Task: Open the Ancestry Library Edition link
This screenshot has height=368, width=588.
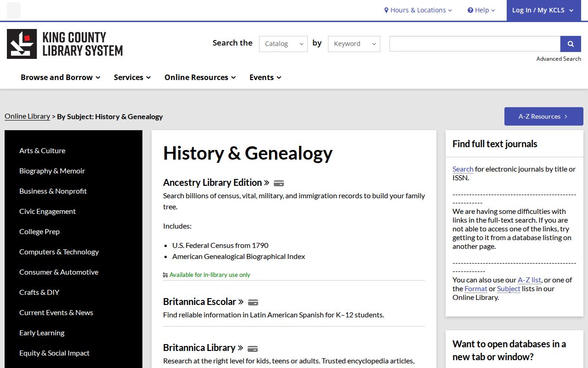Action: point(216,183)
